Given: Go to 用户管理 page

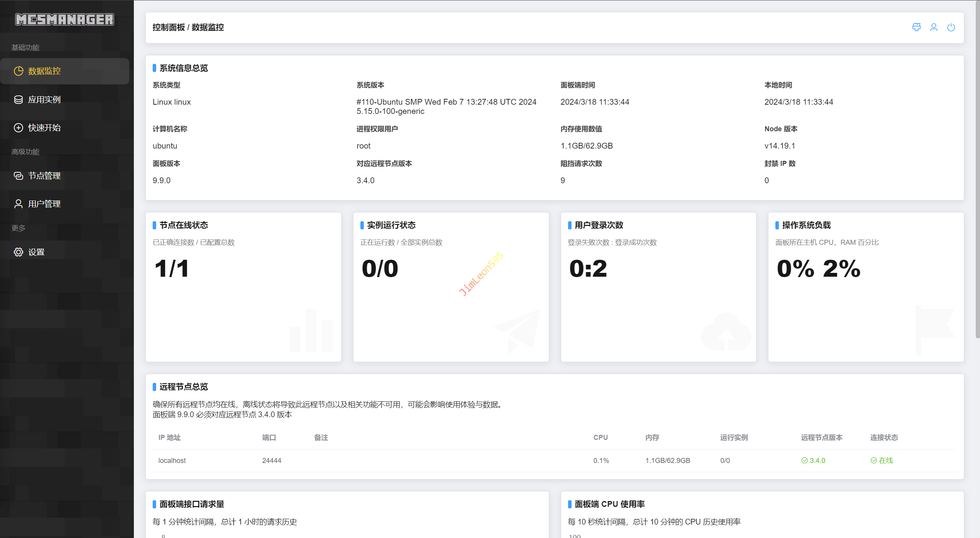Looking at the screenshot, I should tap(45, 204).
